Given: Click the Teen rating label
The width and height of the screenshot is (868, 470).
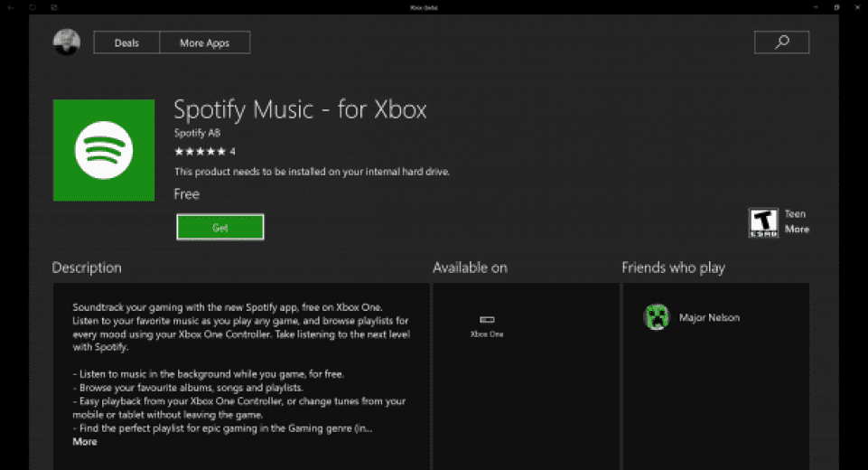Looking at the screenshot, I should (795, 214).
